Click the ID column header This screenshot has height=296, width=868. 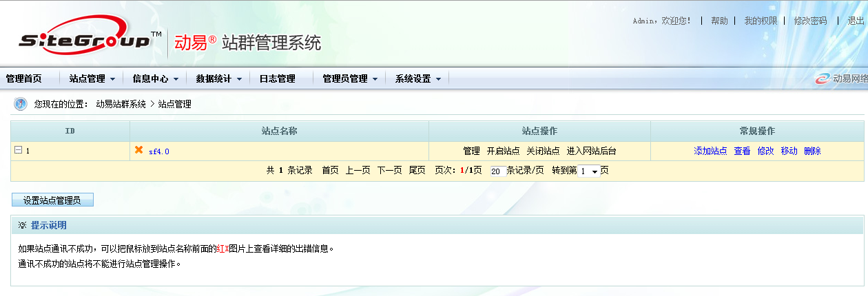[x=70, y=131]
